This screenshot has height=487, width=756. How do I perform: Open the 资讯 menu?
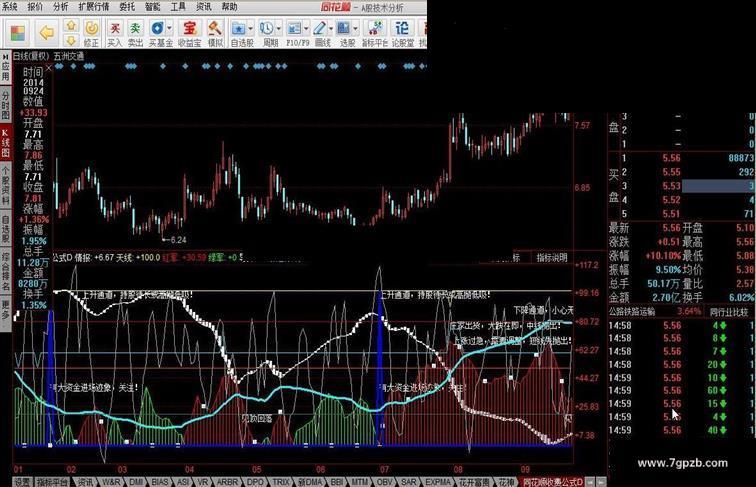click(x=203, y=7)
